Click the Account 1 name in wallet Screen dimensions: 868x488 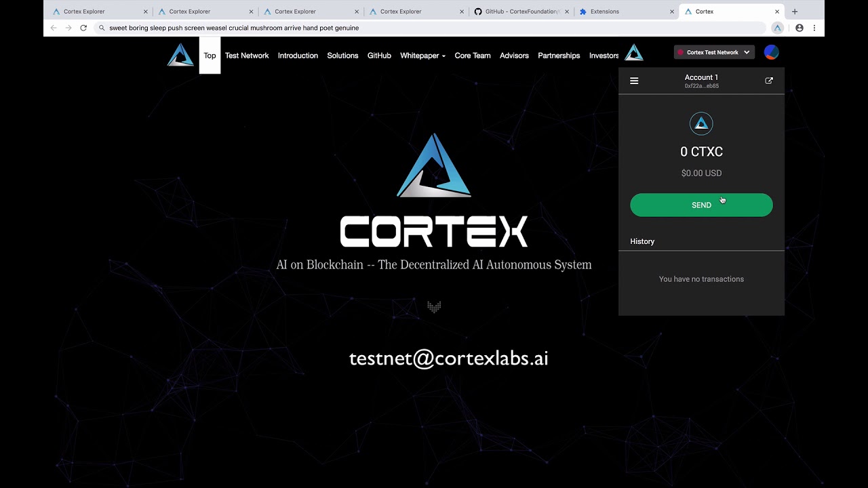(701, 77)
